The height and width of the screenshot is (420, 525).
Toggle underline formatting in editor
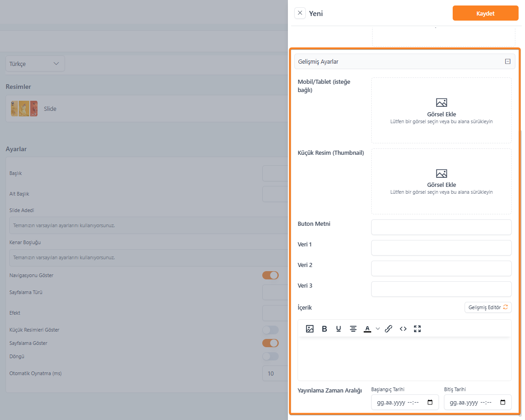coord(339,329)
